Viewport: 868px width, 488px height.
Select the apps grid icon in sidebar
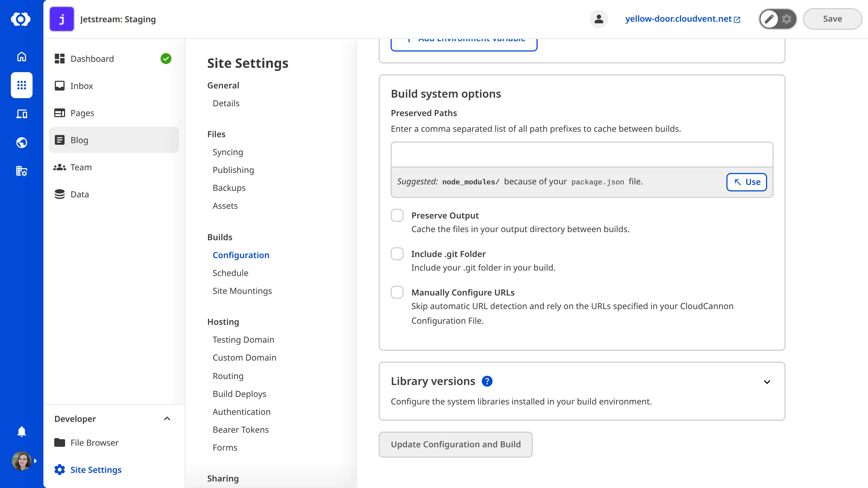click(x=21, y=85)
